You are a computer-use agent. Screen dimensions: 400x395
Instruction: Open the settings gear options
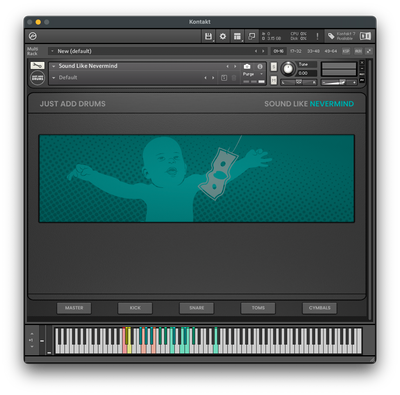coord(223,36)
